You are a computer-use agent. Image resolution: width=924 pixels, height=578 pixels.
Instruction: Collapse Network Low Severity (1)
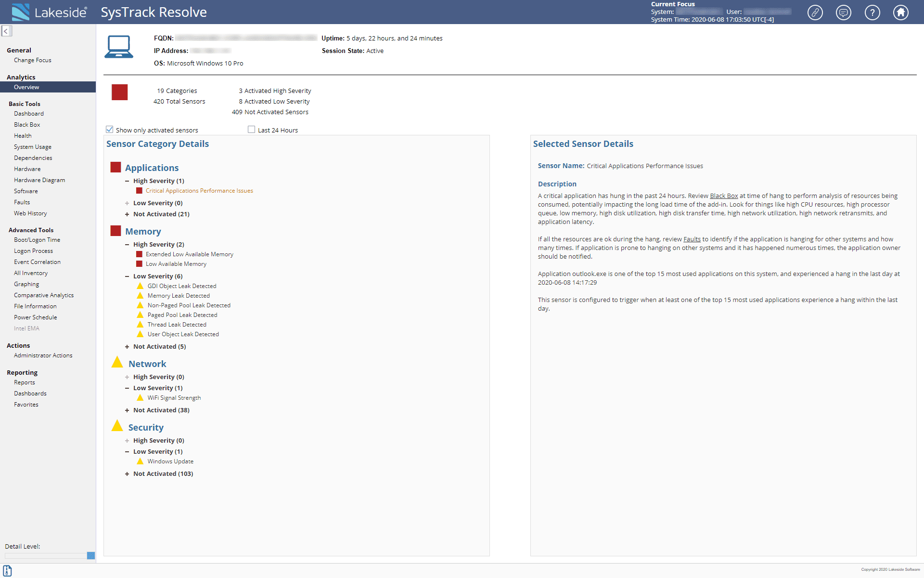[127, 388]
